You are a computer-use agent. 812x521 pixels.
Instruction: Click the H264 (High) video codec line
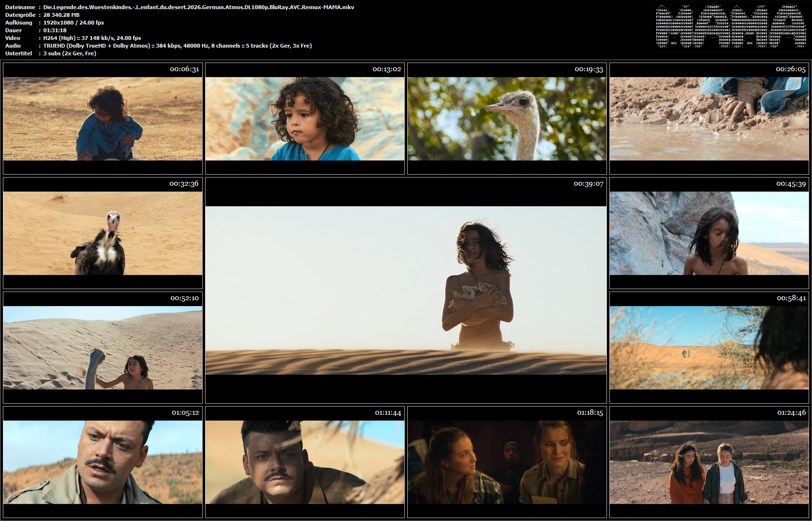[92, 38]
